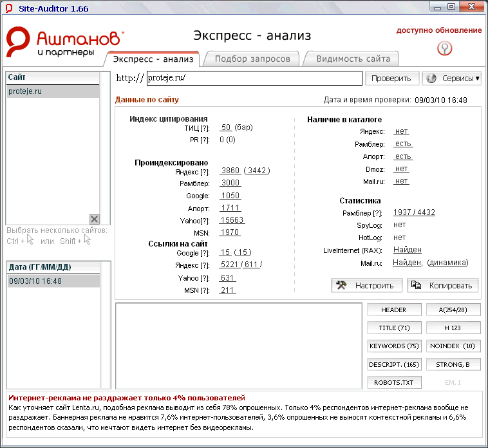Click the ROBOTS.TXT button
Image resolution: width=488 pixels, height=448 pixels.
coord(394,382)
